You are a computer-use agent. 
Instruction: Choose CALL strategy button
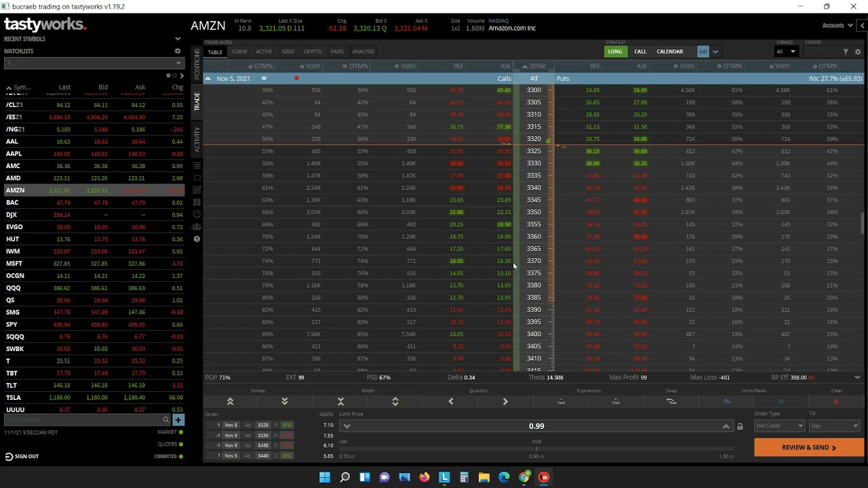pyautogui.click(x=640, y=52)
